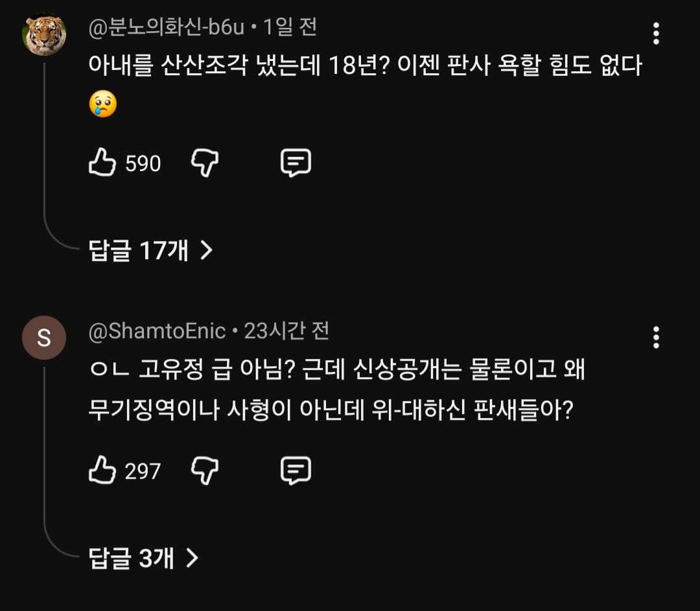The width and height of the screenshot is (700, 611).
Task: Expand the 답글 17개 replies
Action: coord(150,250)
